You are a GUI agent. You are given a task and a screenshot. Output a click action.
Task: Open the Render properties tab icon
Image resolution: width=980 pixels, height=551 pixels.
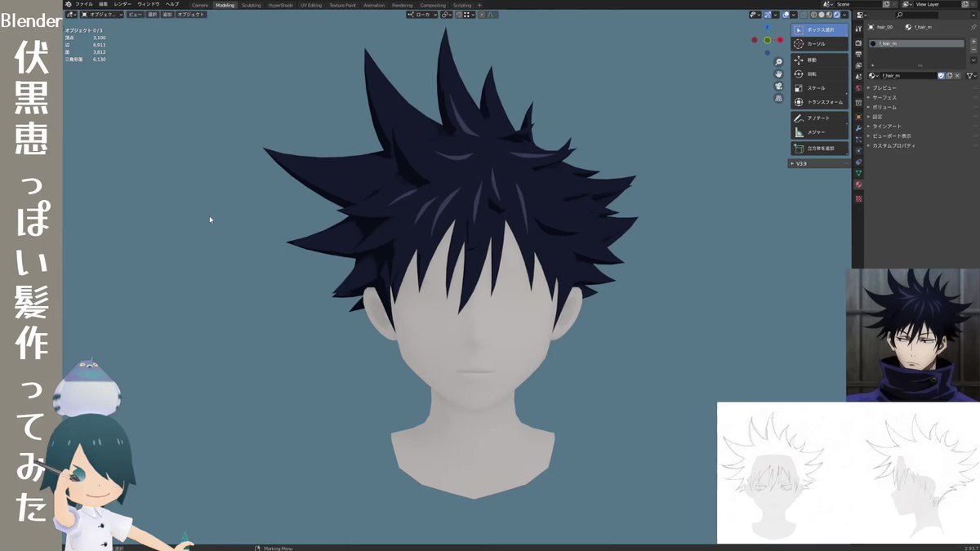[858, 42]
